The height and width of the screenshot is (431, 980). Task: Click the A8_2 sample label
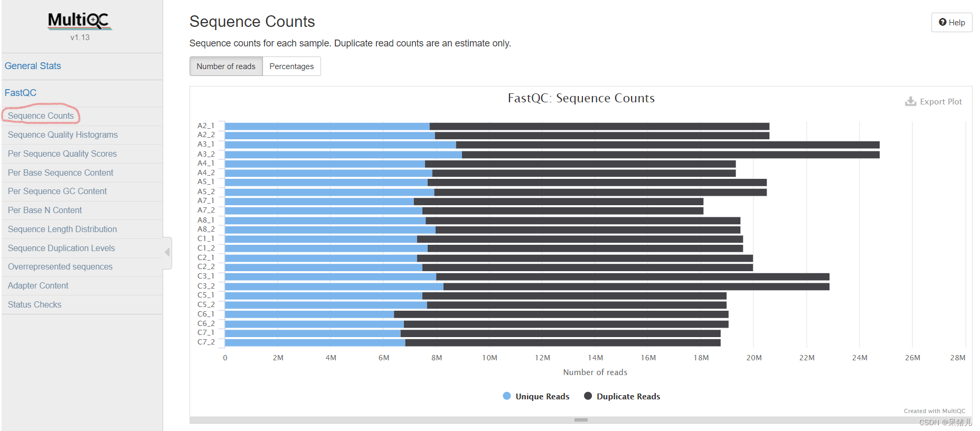[206, 229]
